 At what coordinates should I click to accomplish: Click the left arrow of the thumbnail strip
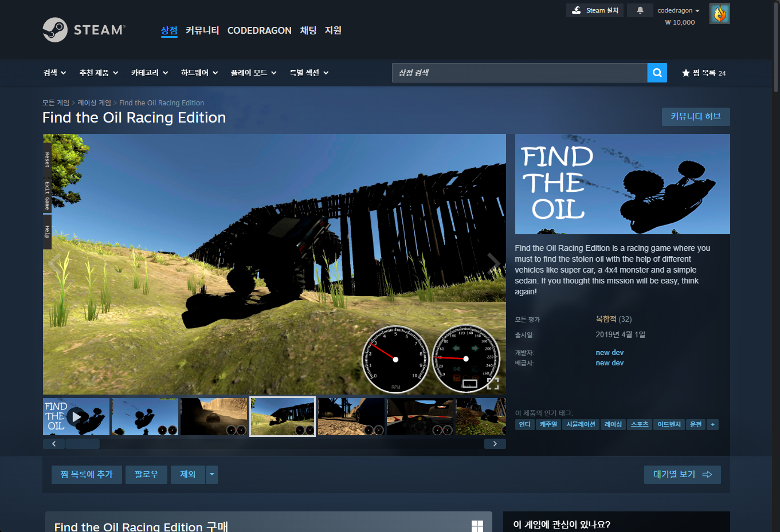[x=54, y=444]
